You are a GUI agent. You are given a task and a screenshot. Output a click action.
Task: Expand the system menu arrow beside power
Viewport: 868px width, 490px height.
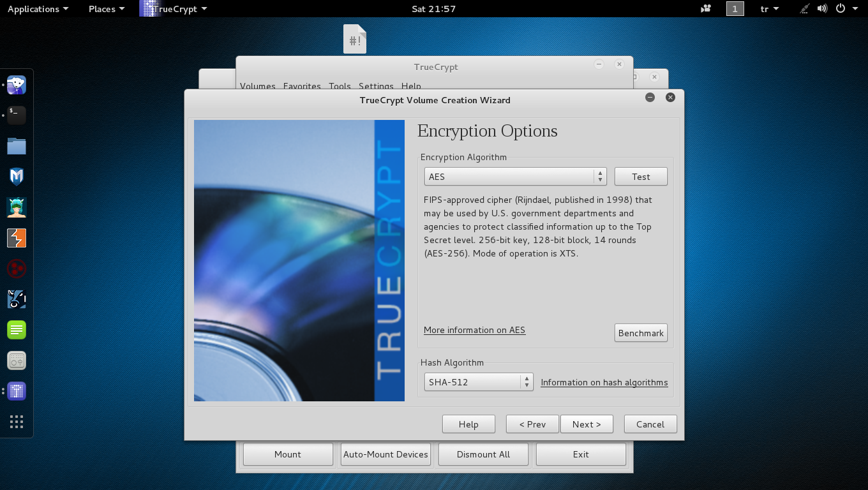[855, 9]
